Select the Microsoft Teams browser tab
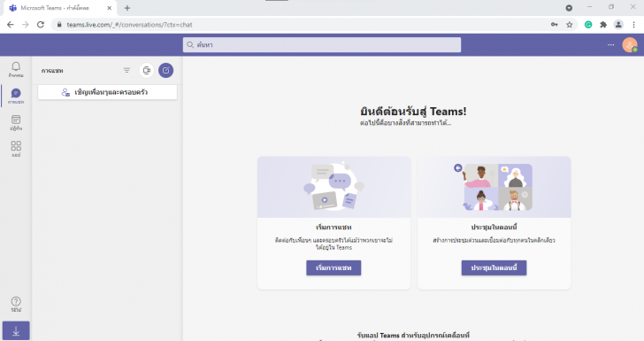Image resolution: width=644 pixels, height=341 pixels. click(x=59, y=8)
